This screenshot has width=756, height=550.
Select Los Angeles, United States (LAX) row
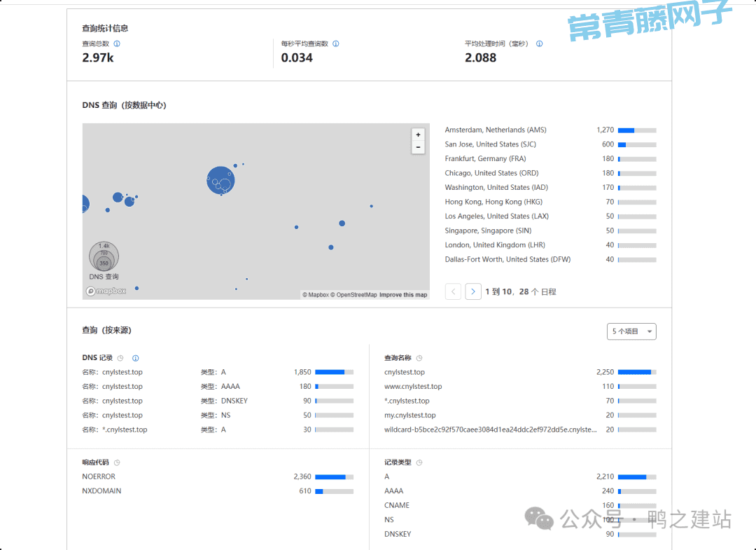tap(550, 216)
